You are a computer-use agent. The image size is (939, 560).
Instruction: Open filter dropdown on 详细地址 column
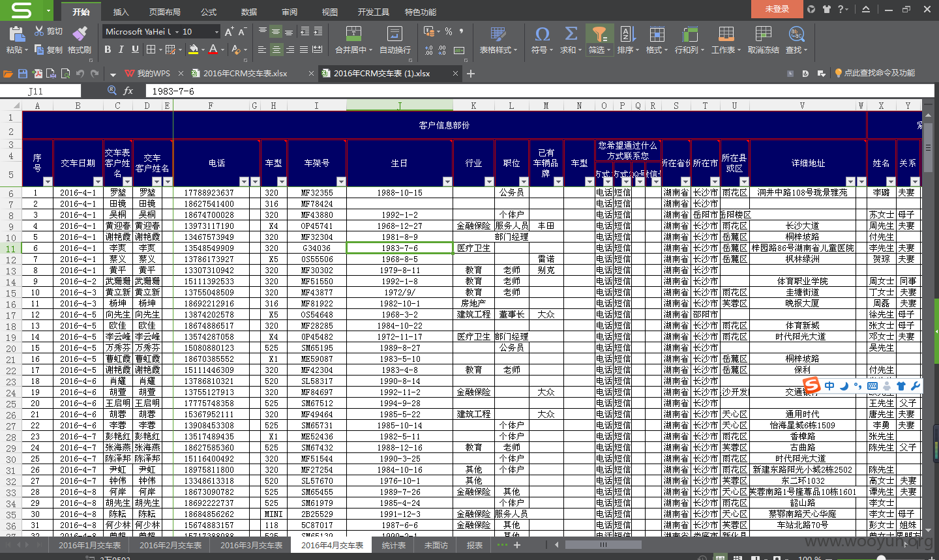850,181
